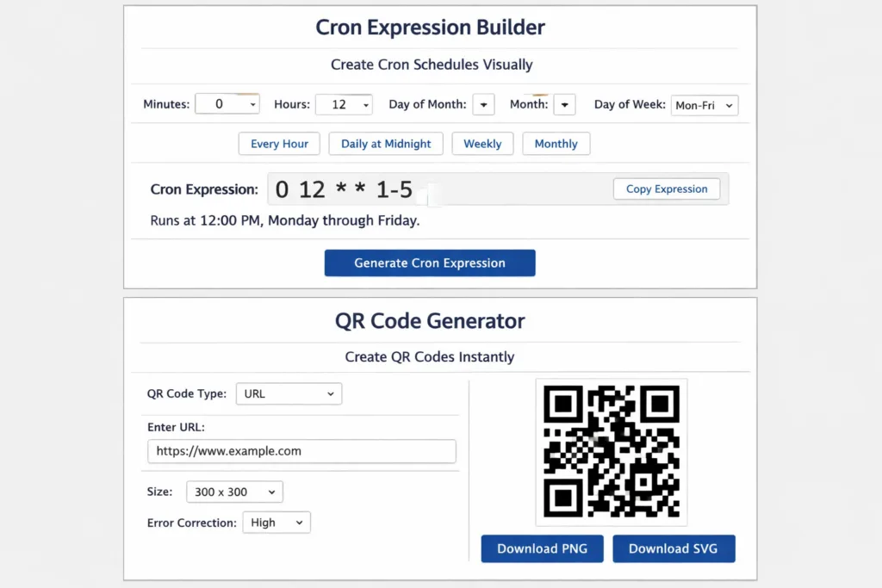Choose the Daily at Midnight preset

[386, 144]
